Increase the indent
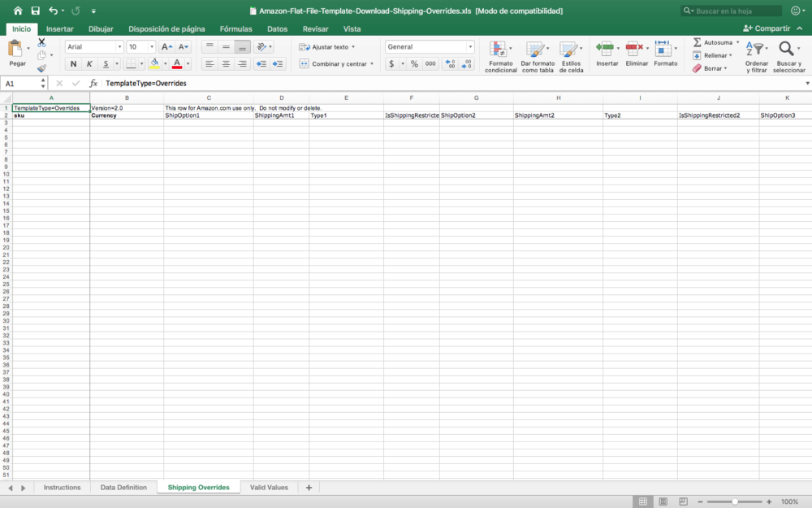 (x=278, y=63)
